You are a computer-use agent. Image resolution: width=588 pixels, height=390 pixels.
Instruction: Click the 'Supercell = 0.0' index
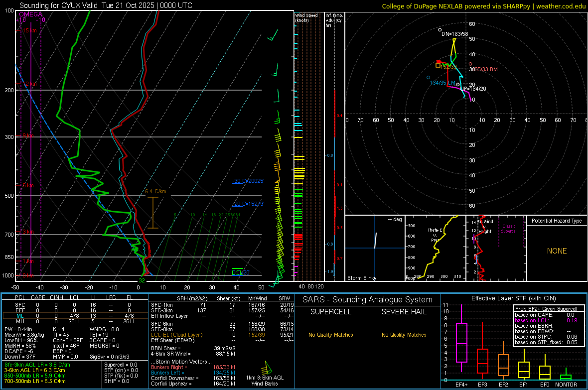pos(121,365)
